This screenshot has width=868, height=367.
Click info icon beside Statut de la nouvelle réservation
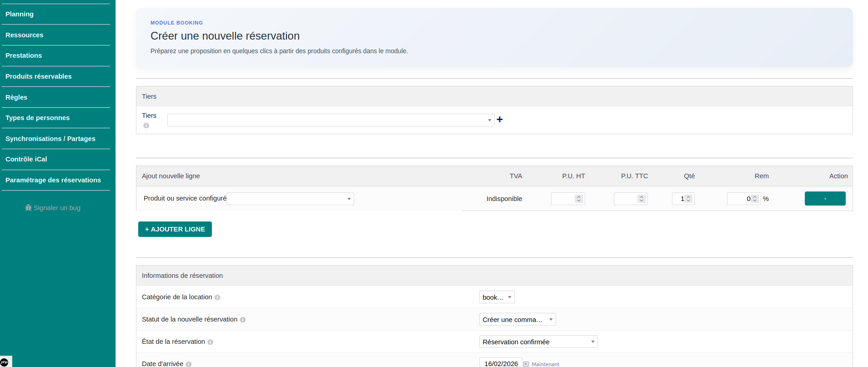click(x=243, y=320)
